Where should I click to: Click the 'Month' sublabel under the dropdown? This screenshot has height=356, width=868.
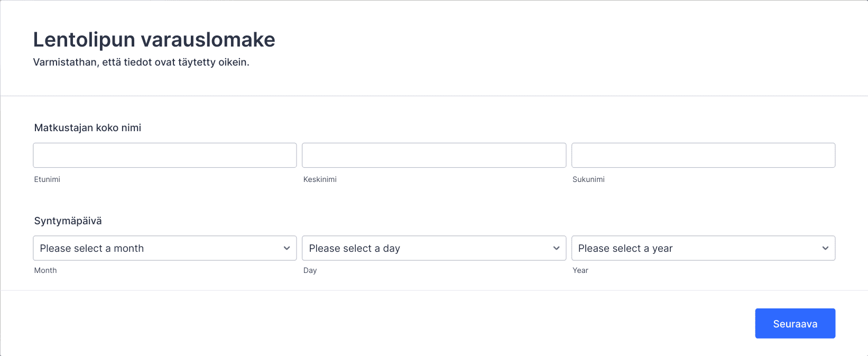coord(45,270)
